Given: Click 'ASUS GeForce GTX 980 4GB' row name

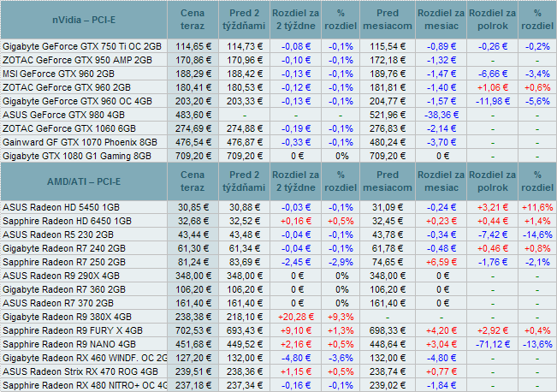Looking at the screenshot, I should click(x=64, y=115).
